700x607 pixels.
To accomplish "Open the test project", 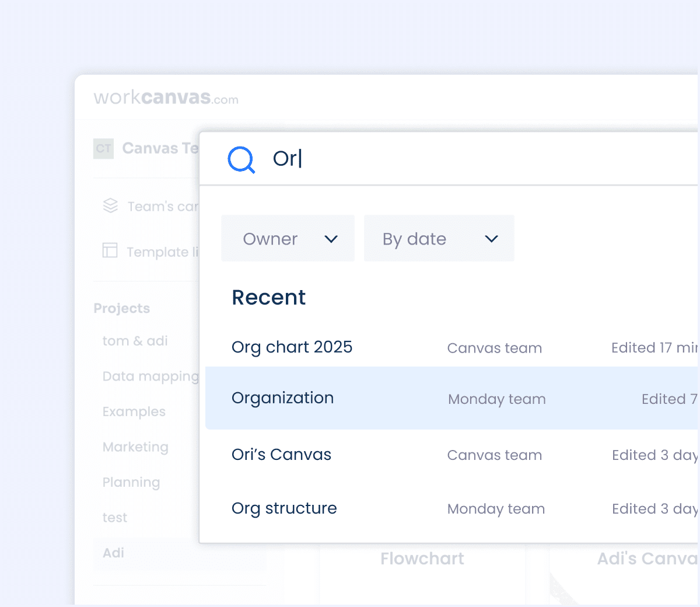I will pos(115,518).
